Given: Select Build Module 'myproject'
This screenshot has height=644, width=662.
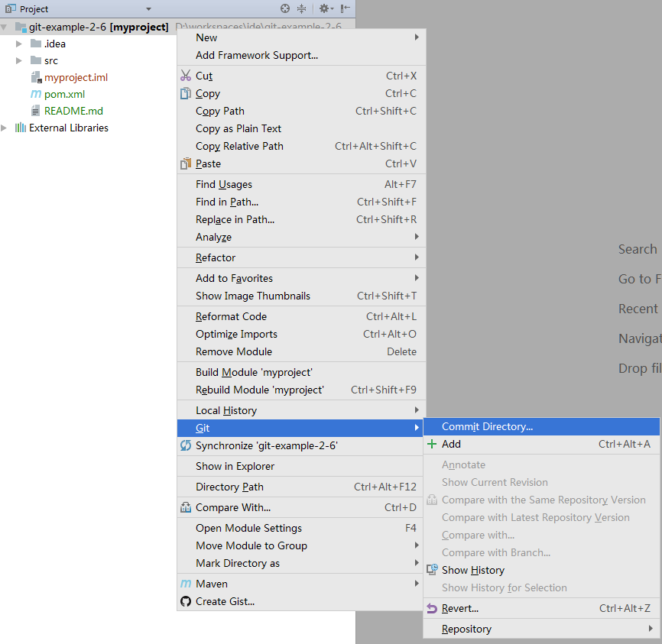Looking at the screenshot, I should point(301,372).
